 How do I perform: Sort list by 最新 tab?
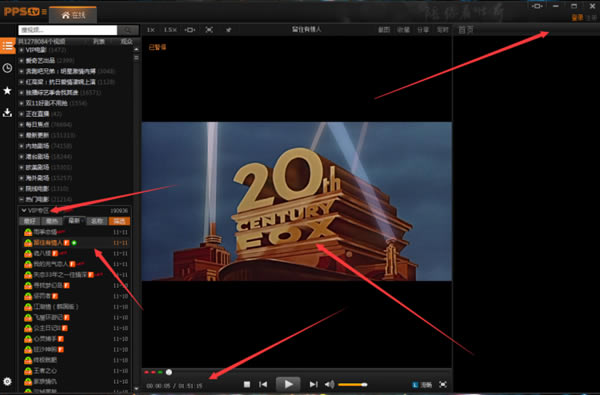tap(74, 221)
